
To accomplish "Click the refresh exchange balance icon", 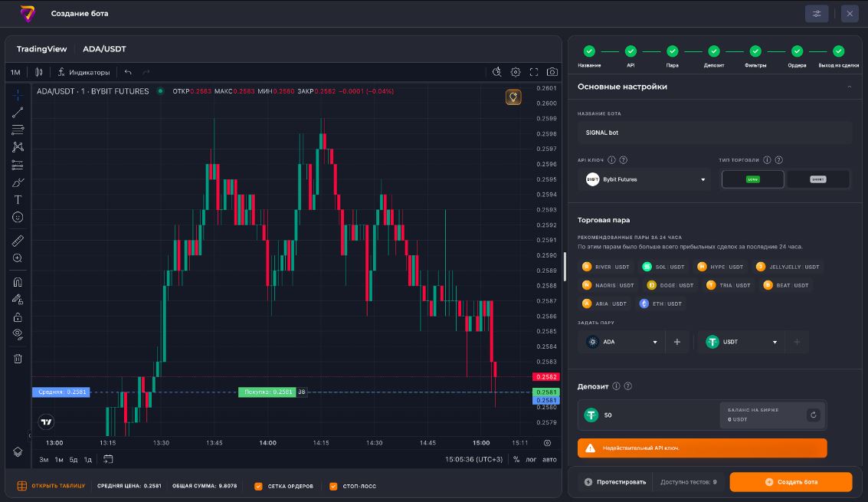I will pyautogui.click(x=813, y=415).
